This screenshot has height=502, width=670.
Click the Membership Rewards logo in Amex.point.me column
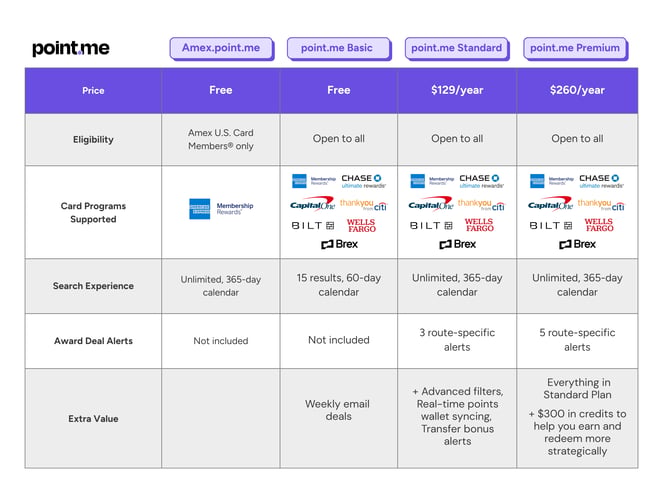click(x=221, y=209)
